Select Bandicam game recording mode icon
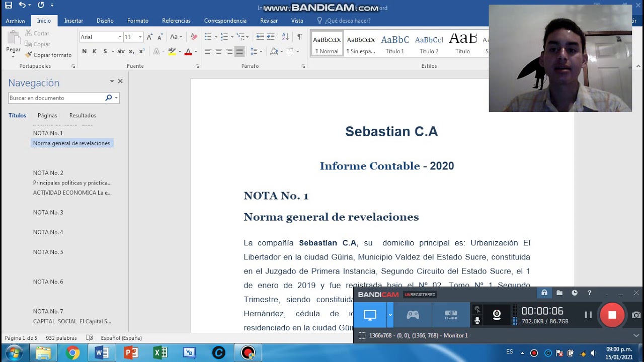Screen dimensions: 644x362 tap(413, 315)
